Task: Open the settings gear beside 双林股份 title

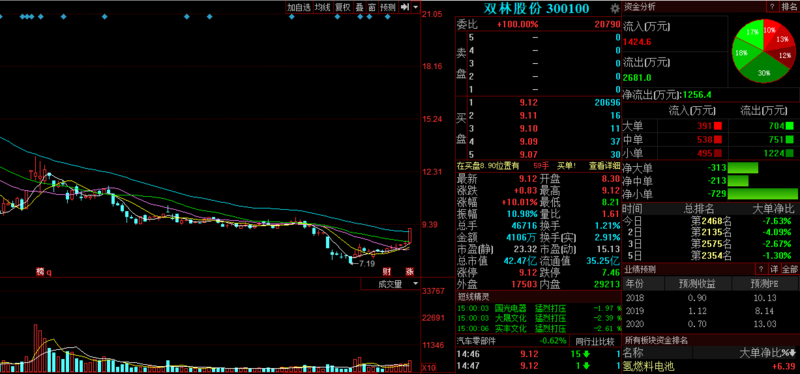Action: [x=615, y=8]
